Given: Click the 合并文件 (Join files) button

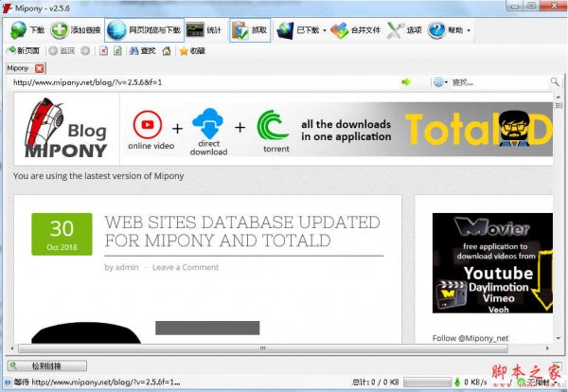Looking at the screenshot, I should (x=355, y=30).
